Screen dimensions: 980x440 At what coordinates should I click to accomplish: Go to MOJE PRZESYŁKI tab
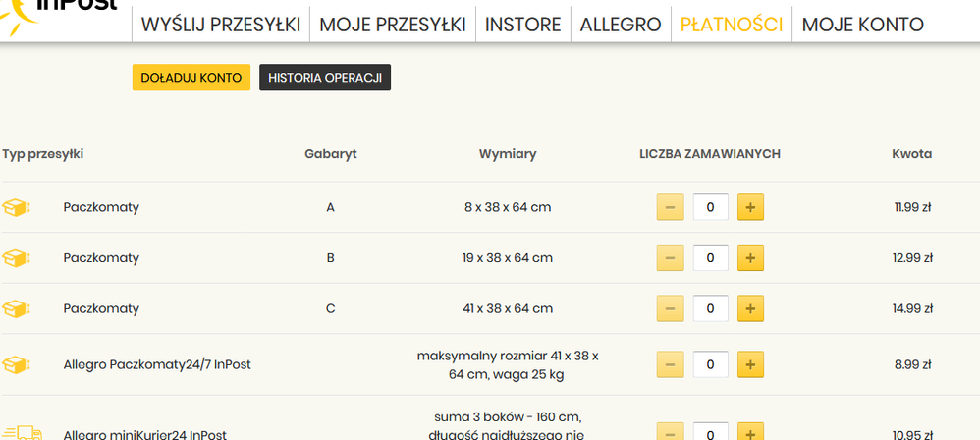tap(393, 25)
